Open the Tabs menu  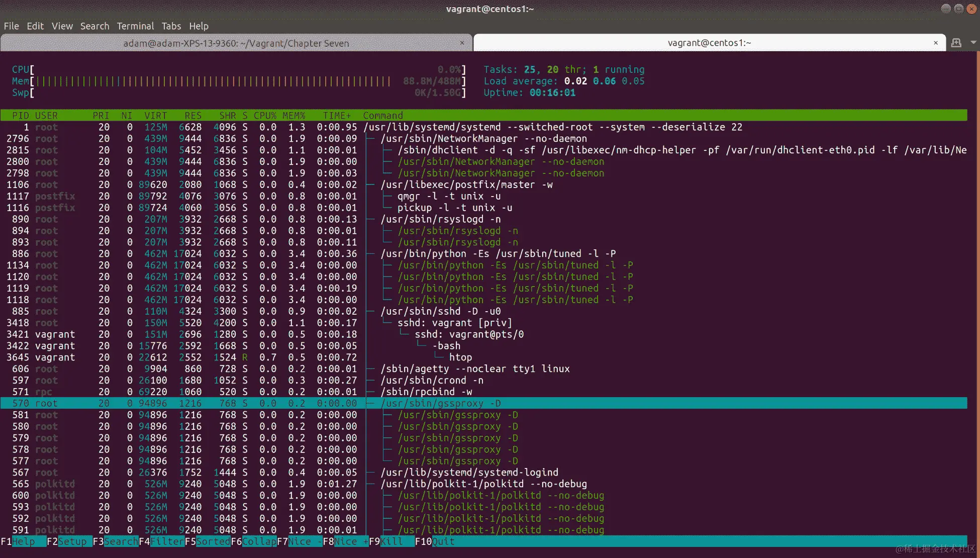click(171, 26)
